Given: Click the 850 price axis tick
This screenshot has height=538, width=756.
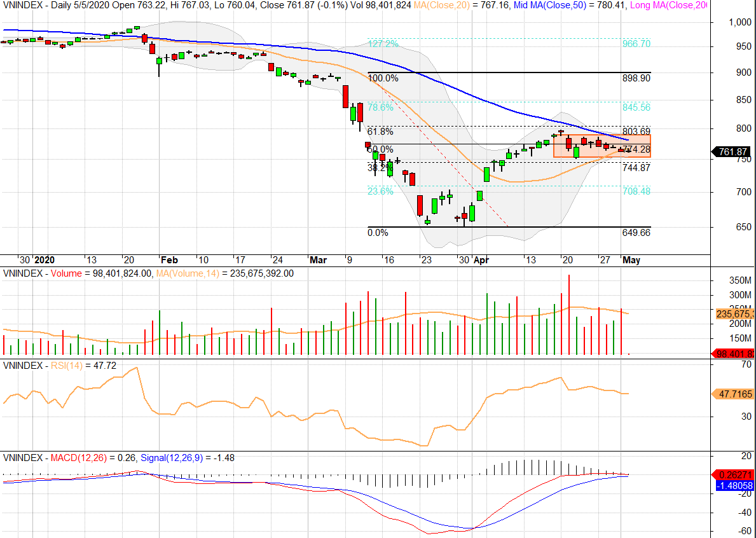Looking at the screenshot, I should pyautogui.click(x=743, y=100).
